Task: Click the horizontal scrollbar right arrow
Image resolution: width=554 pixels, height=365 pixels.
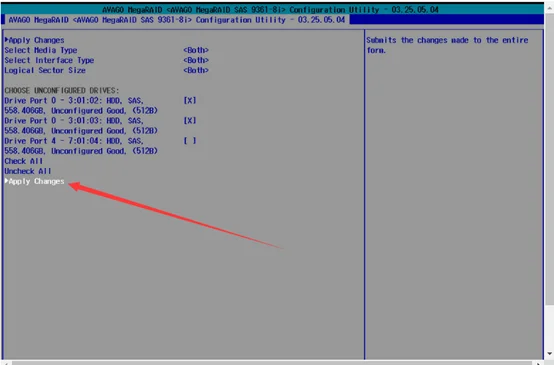Action: tap(538, 363)
